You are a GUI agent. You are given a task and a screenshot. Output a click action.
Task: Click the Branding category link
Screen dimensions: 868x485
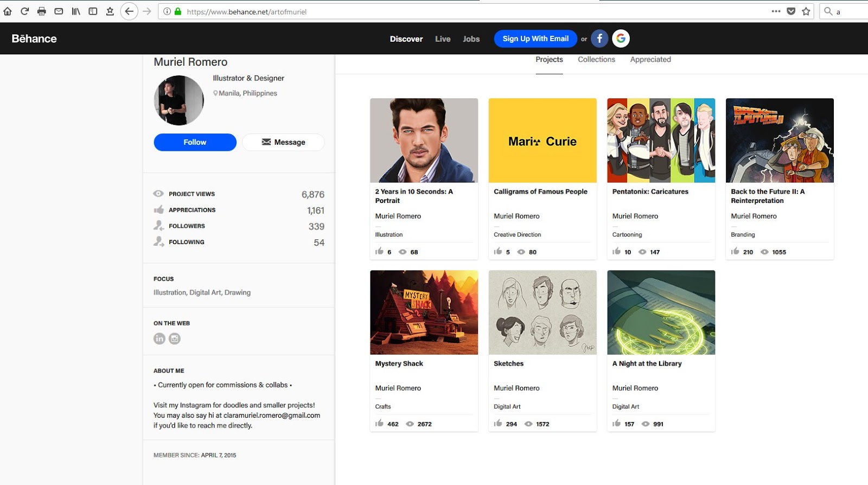coord(743,234)
